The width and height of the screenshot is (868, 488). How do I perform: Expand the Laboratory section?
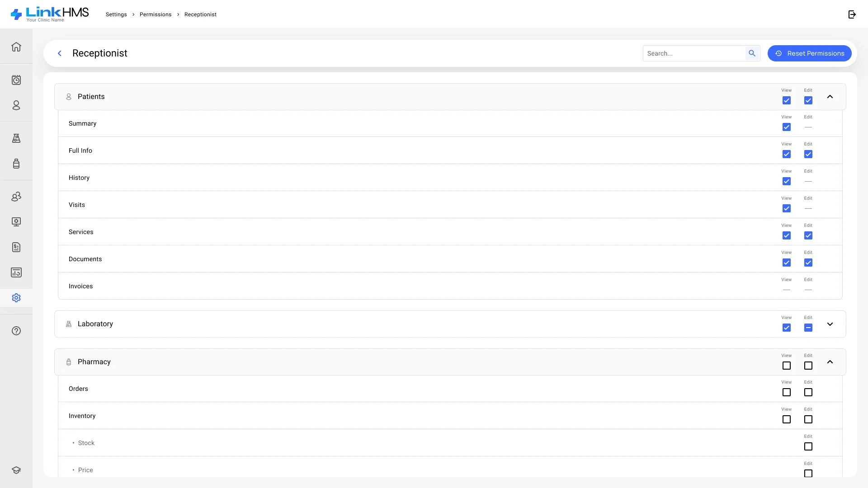pyautogui.click(x=830, y=324)
